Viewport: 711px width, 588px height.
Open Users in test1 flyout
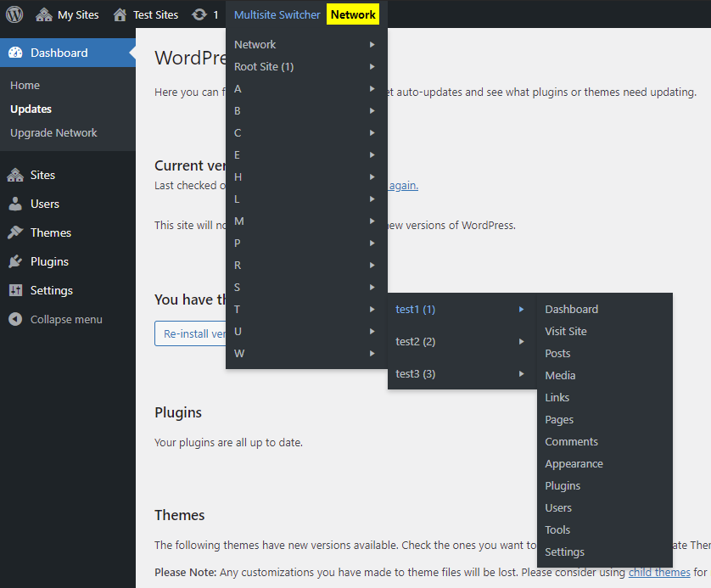(558, 507)
